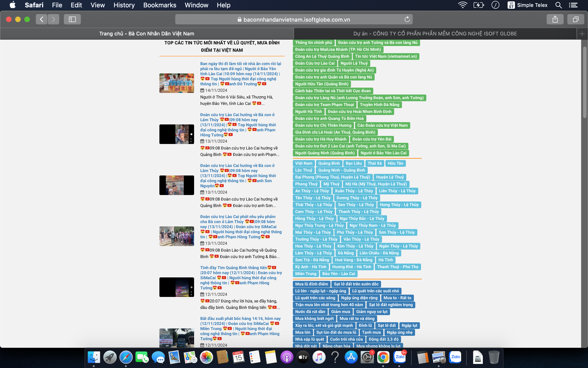Open article 'Ban ngày thì đi làm tối về nhà ăn cơm'
588x368 pixels.
(240, 74)
